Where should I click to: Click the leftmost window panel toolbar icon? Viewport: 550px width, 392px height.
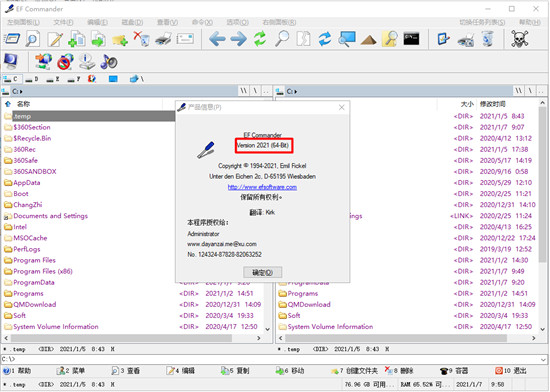(12, 39)
